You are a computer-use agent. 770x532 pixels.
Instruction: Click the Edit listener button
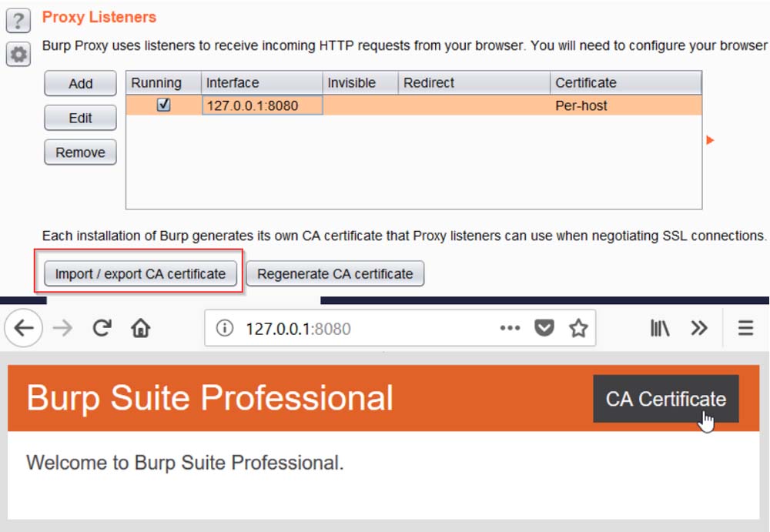point(81,118)
